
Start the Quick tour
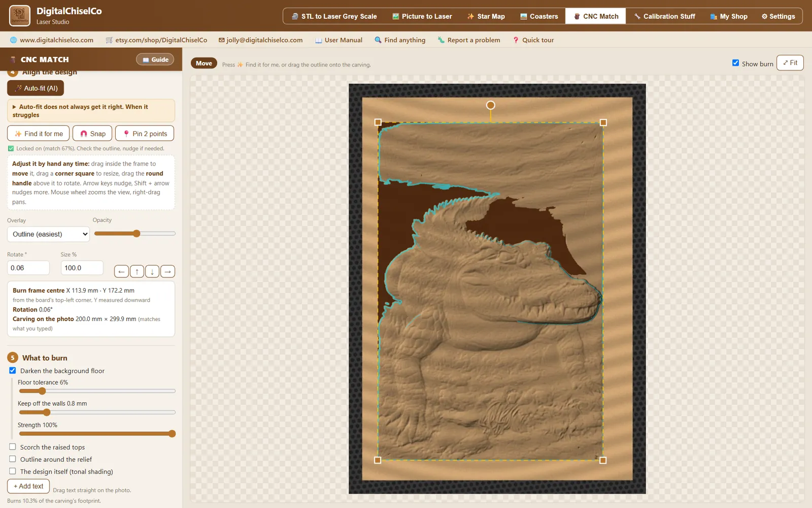point(533,40)
